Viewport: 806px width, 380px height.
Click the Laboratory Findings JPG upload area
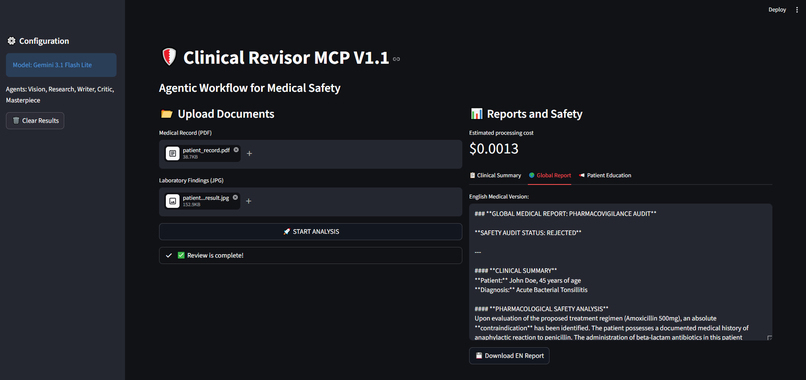tap(310, 202)
